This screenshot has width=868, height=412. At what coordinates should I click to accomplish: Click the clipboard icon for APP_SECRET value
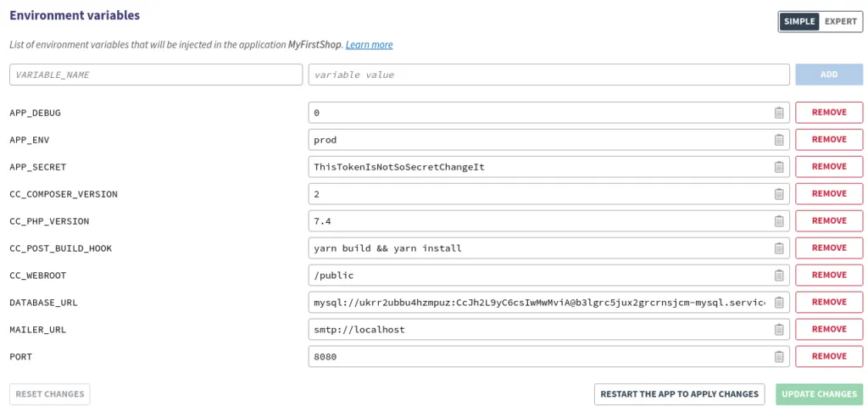pos(778,167)
